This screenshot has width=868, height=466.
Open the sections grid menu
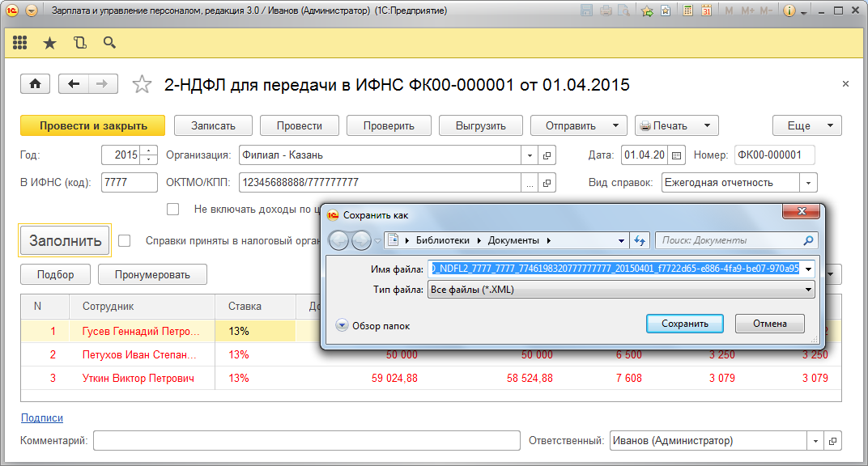click(20, 43)
